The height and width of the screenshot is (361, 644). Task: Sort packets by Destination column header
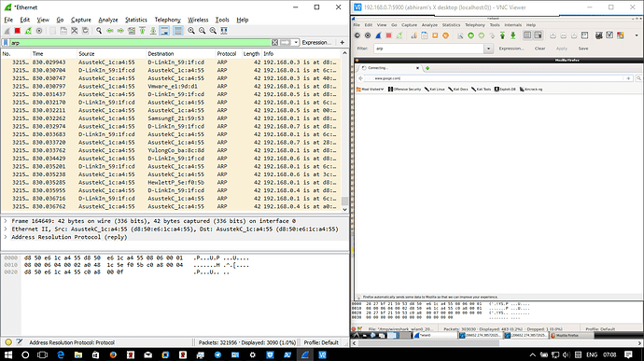coord(181,54)
